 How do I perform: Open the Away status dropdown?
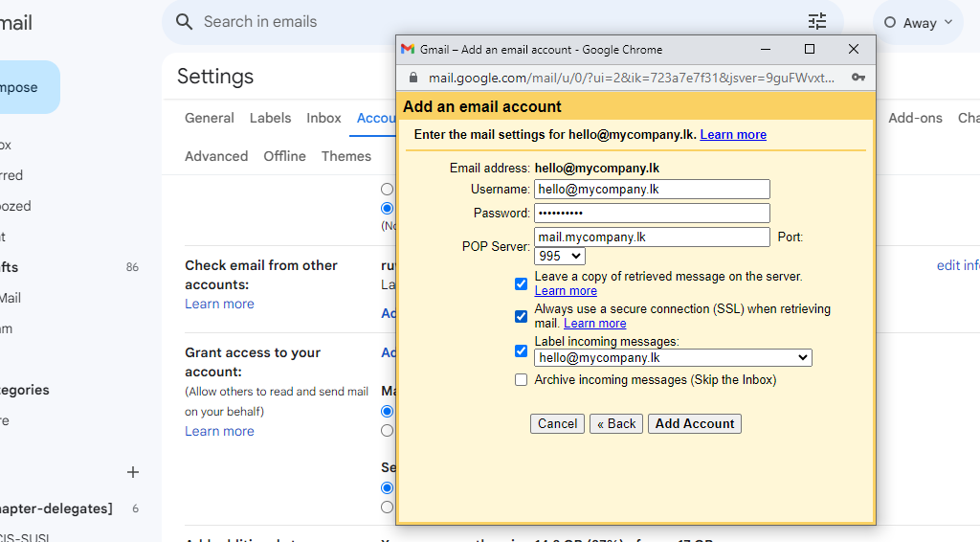click(x=918, y=23)
